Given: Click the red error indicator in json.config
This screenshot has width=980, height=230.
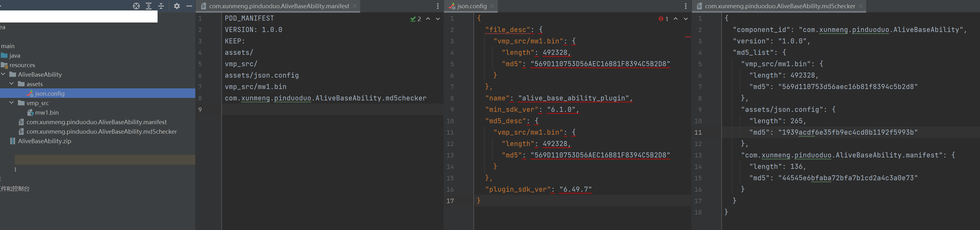Looking at the screenshot, I should [x=663, y=19].
